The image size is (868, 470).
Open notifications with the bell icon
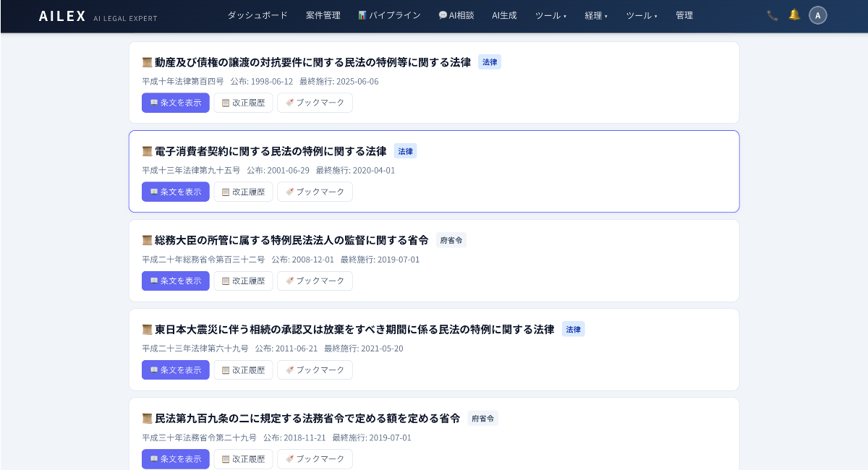pos(793,15)
